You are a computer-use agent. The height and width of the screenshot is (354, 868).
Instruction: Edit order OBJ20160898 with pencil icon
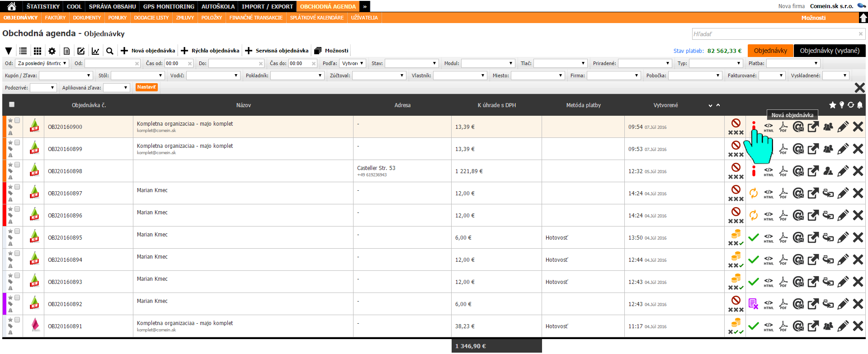click(x=843, y=171)
